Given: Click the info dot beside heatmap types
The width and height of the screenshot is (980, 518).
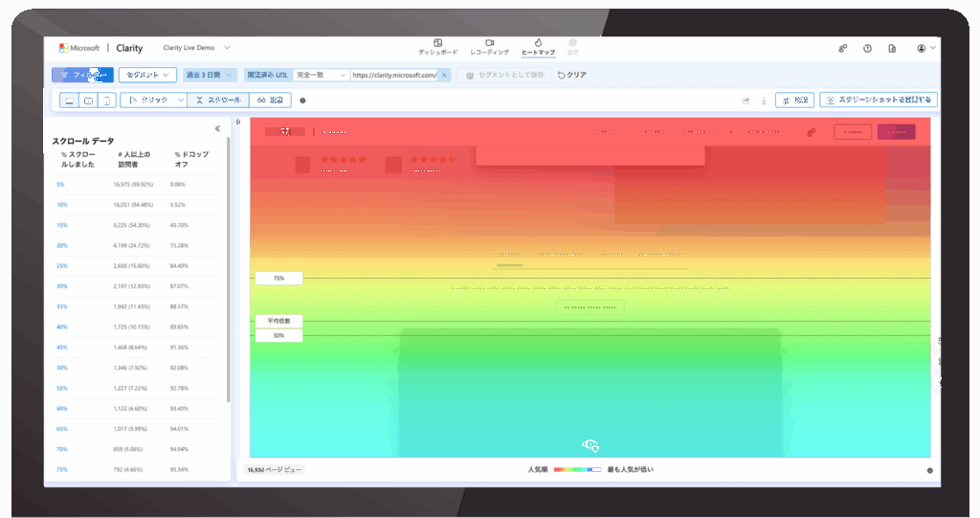Looking at the screenshot, I should (302, 101).
